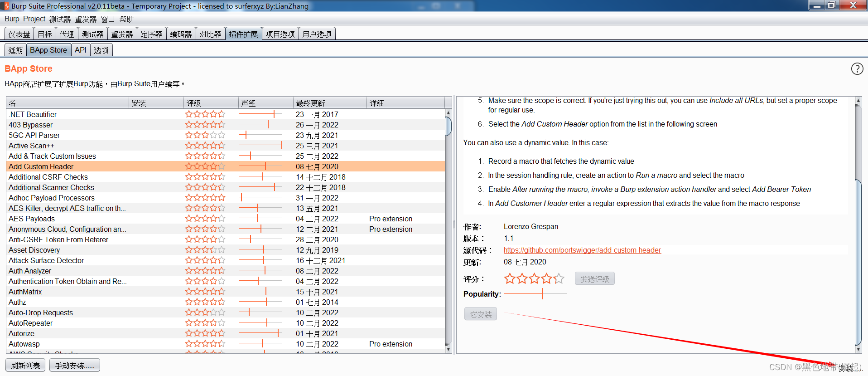868x376 pixels.
Task: Click details pane scrollbar down arrow
Action: point(858,349)
